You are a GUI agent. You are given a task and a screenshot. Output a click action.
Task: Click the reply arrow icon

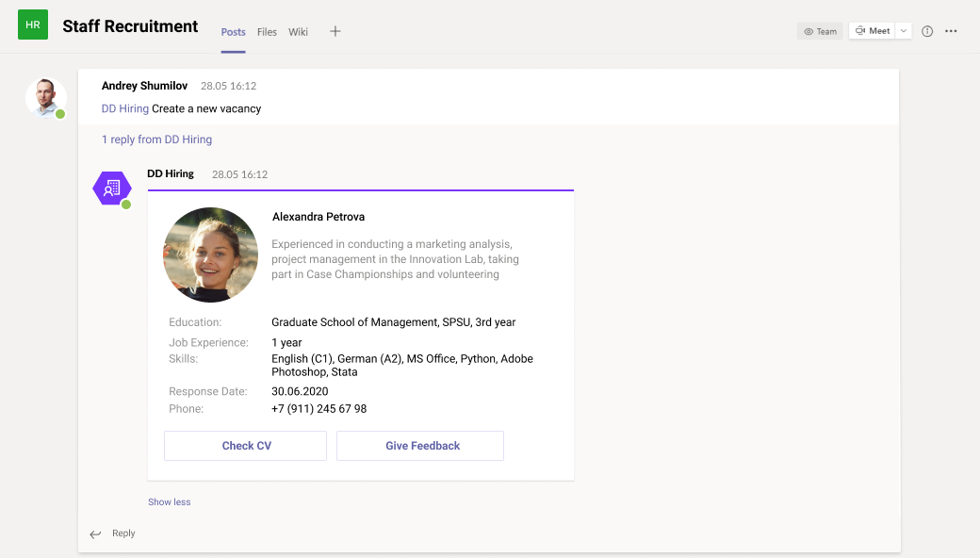coord(95,534)
